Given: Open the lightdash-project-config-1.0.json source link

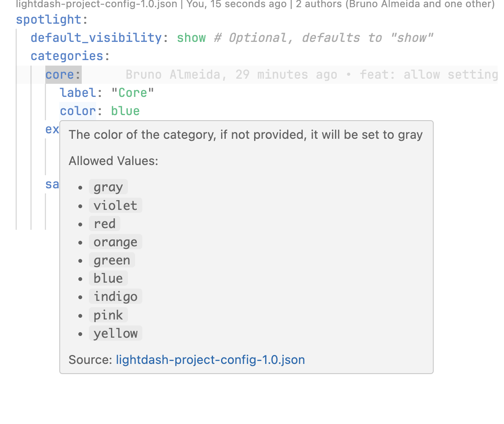Looking at the screenshot, I should point(210,360).
